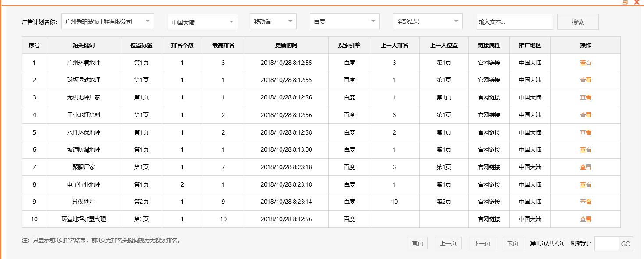644x259 pixels.
Task: Open the 中国大陆 region dropdown
Action: (203, 21)
